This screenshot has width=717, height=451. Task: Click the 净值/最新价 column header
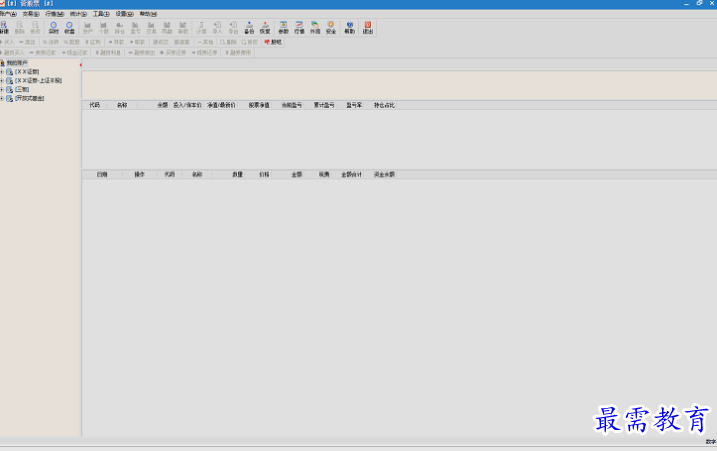(x=221, y=105)
